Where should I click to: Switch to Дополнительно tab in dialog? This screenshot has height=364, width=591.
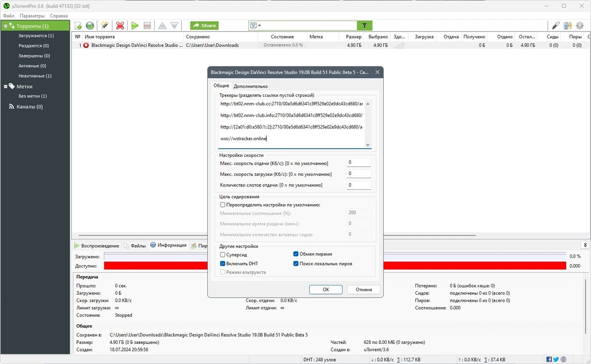tap(251, 86)
